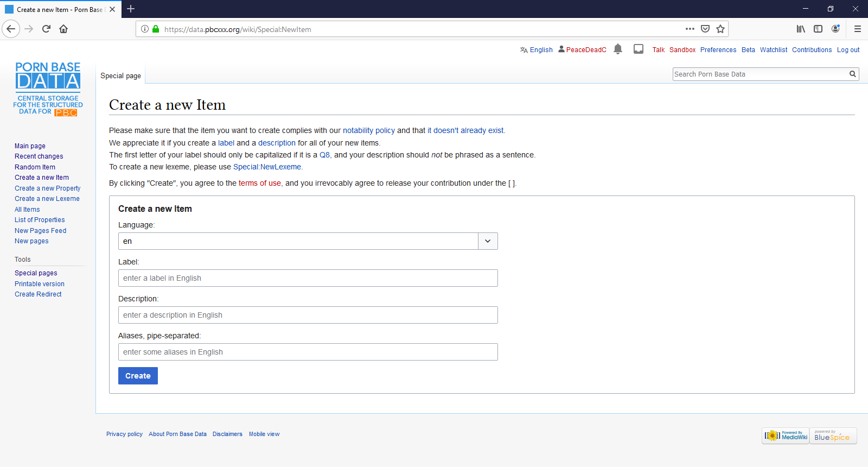Open page actions three-dot menu
Screen dimensions: 868x467
[x=690, y=29]
